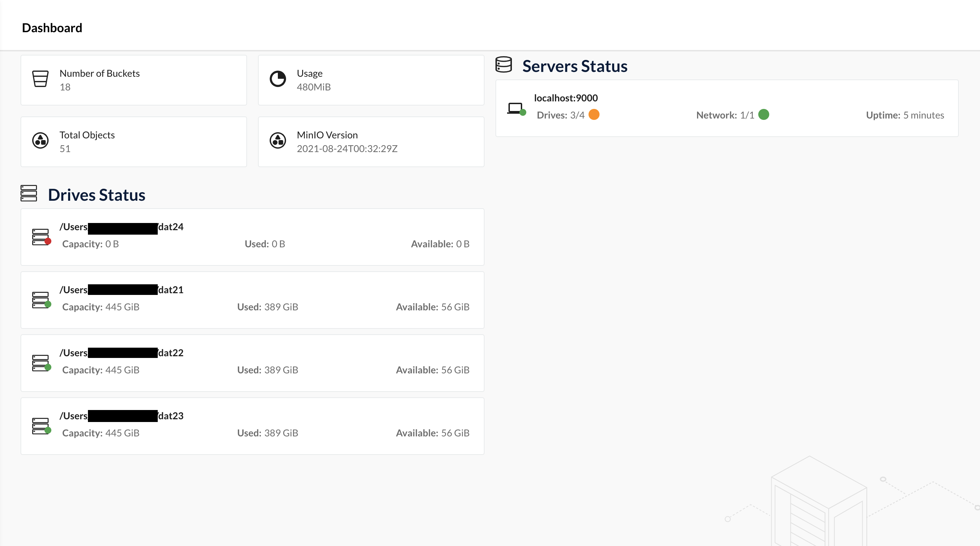Image resolution: width=980 pixels, height=546 pixels.
Task: Click the bucket icon beside Number of Buckets
Action: tap(40, 79)
